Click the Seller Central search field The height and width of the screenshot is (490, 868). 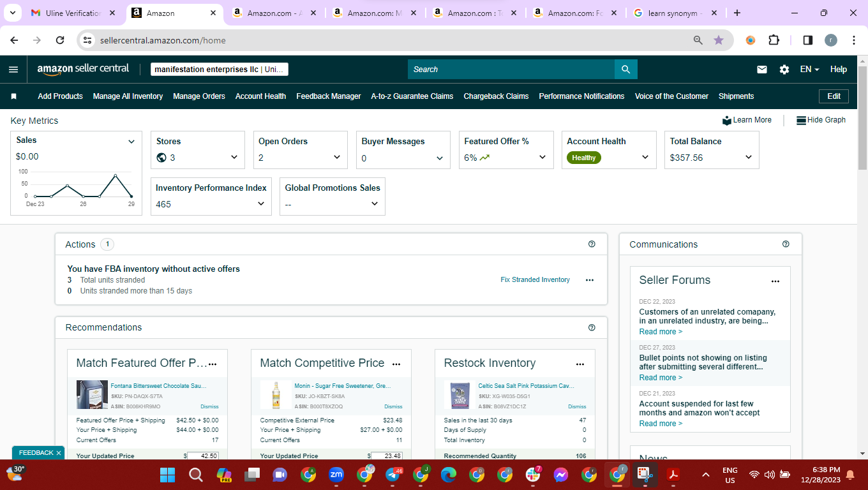click(511, 70)
